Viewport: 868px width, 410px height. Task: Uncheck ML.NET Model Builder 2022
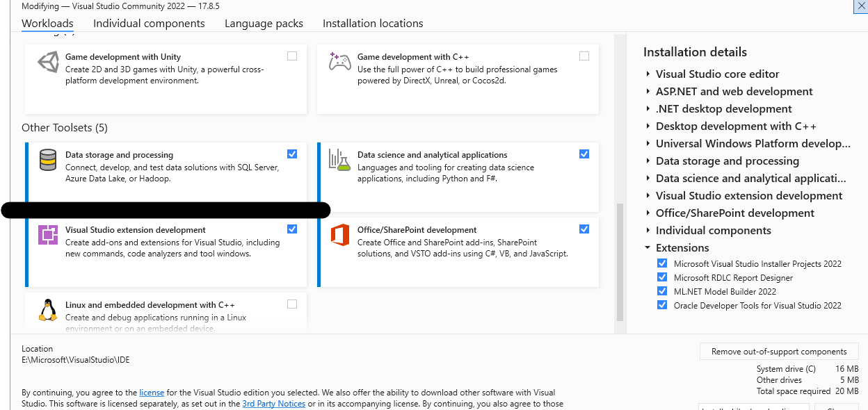coord(662,291)
